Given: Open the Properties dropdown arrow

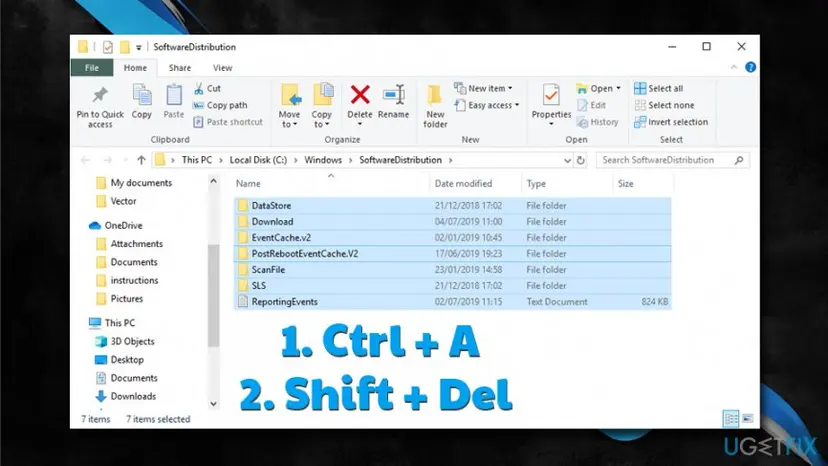Looking at the screenshot, I should pyautogui.click(x=551, y=125).
